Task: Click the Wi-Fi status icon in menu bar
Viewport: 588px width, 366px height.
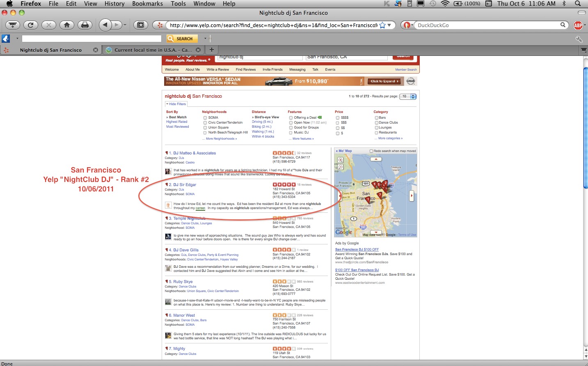Action: pyautogui.click(x=445, y=4)
